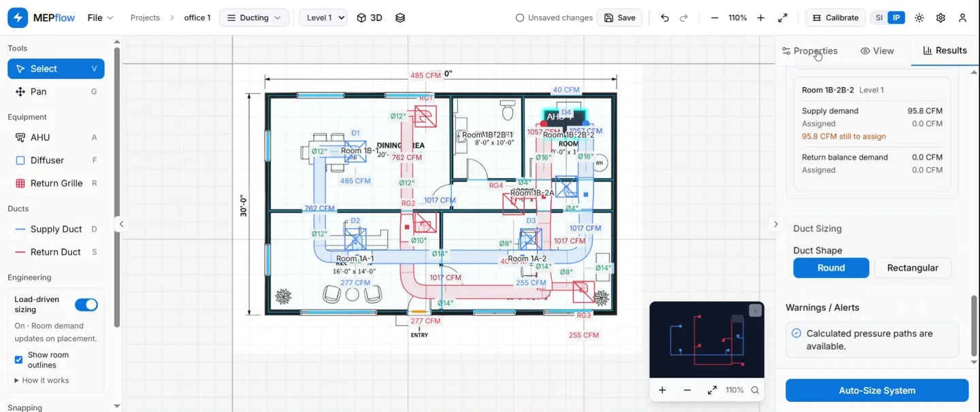The image size is (980, 412).
Task: Select return grille RG3 on plan
Action: (x=583, y=292)
